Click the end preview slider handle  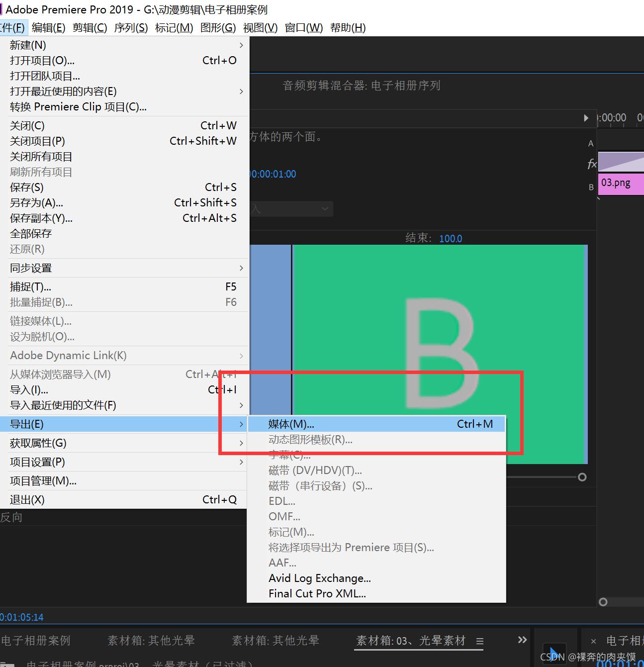click(x=582, y=477)
